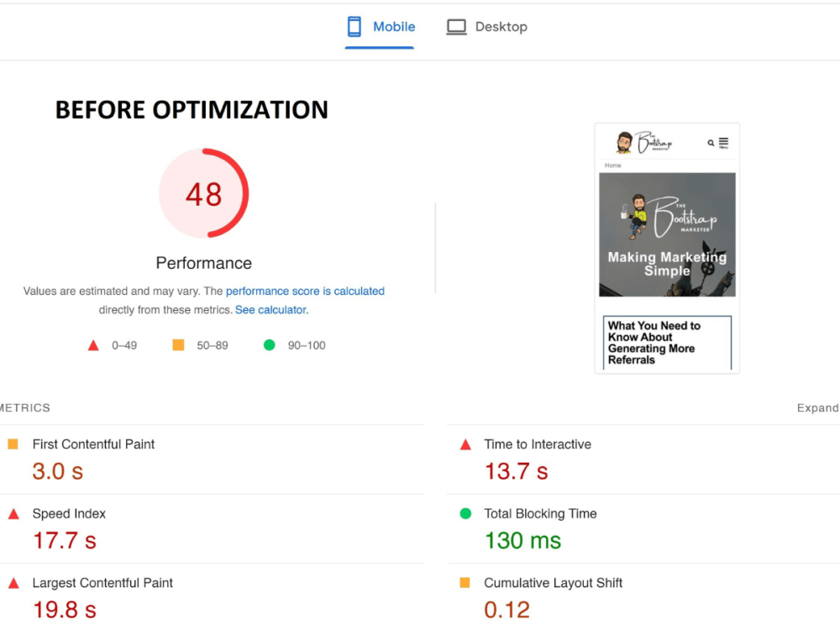Click the red triangle beside Largest Contentful Paint

(x=14, y=583)
